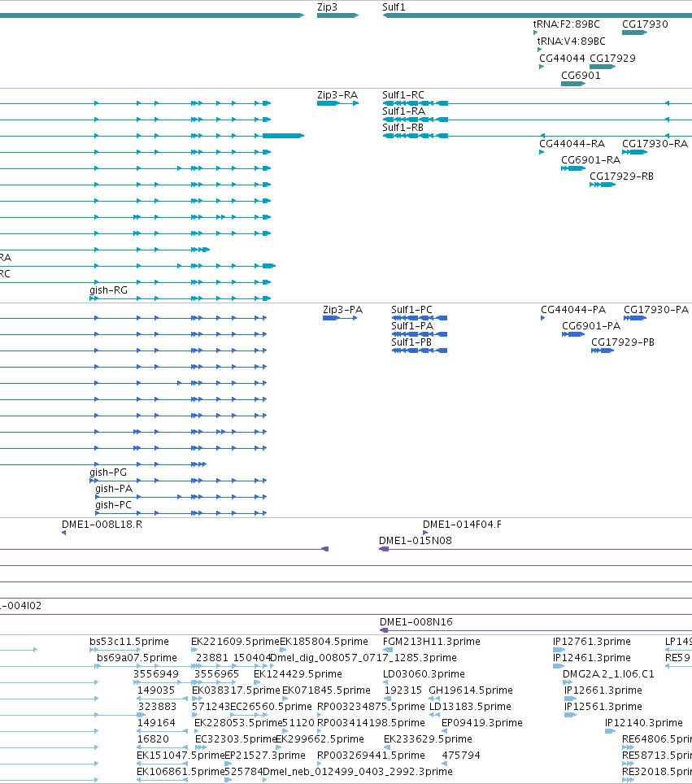This screenshot has width=692, height=784.
Task: Select the LD03060.3prime EST
Action: click(386, 682)
